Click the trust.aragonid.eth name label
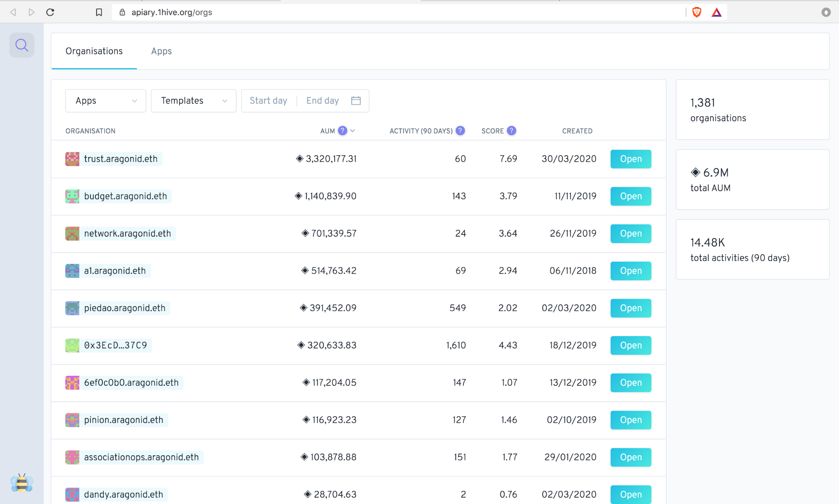This screenshot has height=504, width=839. coord(121,159)
